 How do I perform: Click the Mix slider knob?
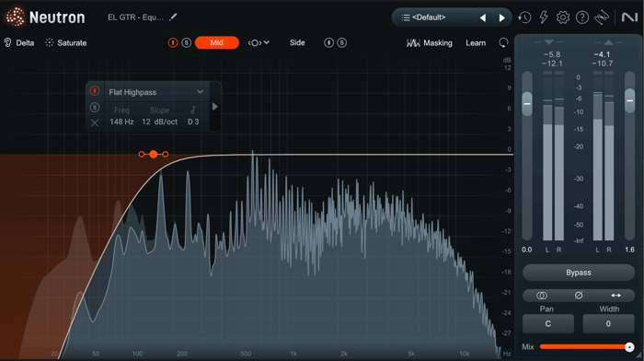(x=628, y=347)
